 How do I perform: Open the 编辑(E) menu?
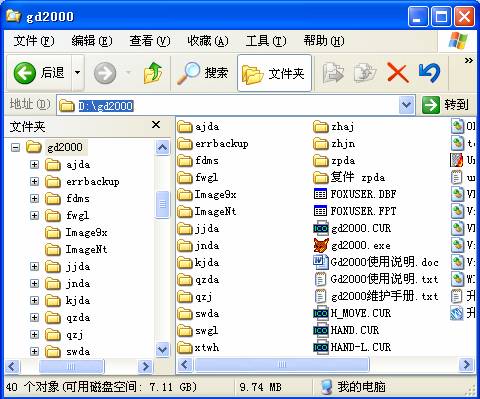click(92, 41)
